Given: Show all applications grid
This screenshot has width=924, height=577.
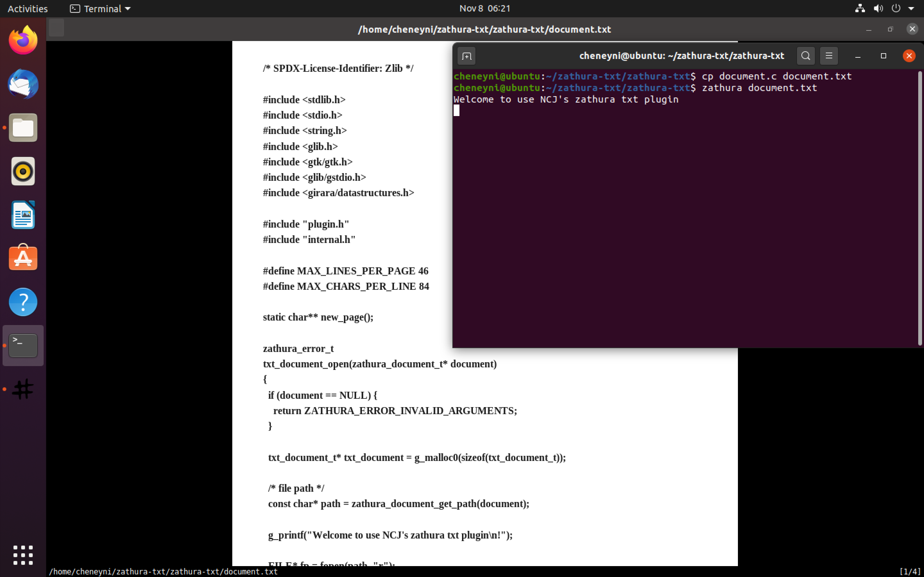Looking at the screenshot, I should 23,555.
